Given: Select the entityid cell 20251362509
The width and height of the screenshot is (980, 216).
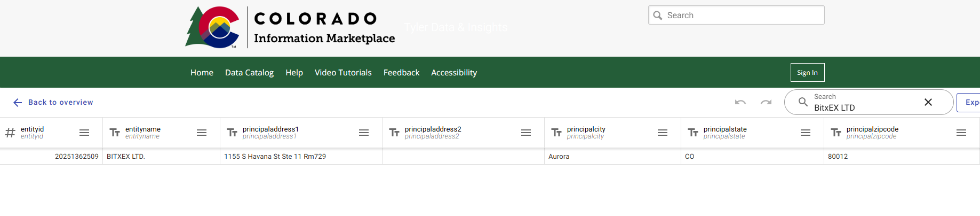Looking at the screenshot, I should pyautogui.click(x=51, y=157).
